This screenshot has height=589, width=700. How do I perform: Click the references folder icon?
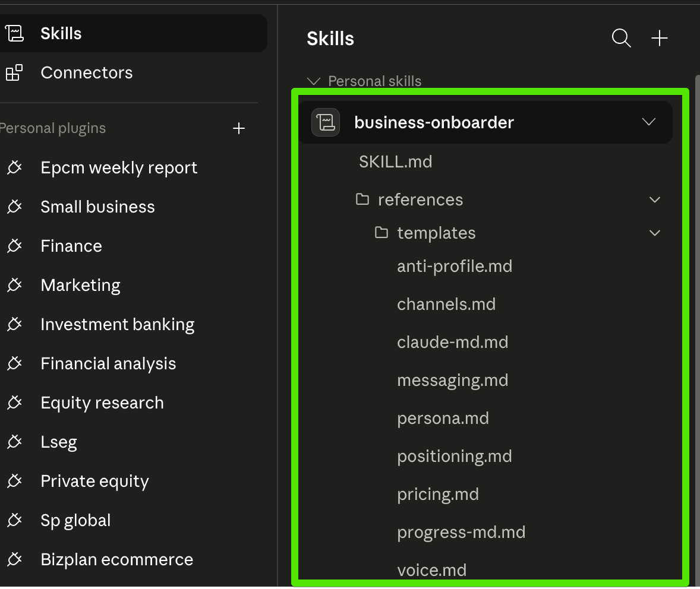pos(362,199)
